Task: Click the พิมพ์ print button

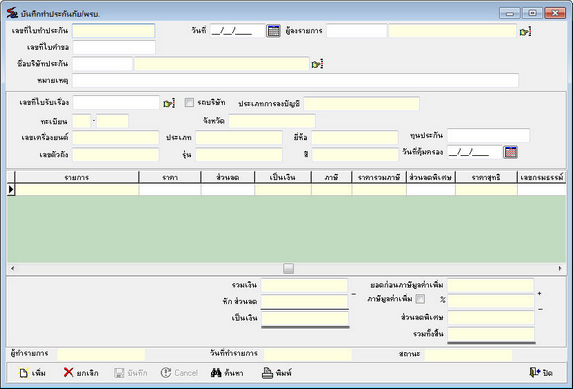Action: (x=277, y=373)
